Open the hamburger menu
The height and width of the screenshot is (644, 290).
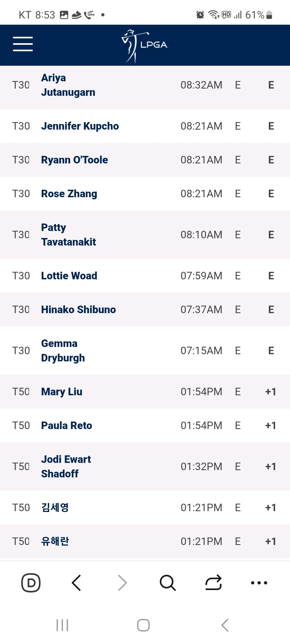click(23, 44)
